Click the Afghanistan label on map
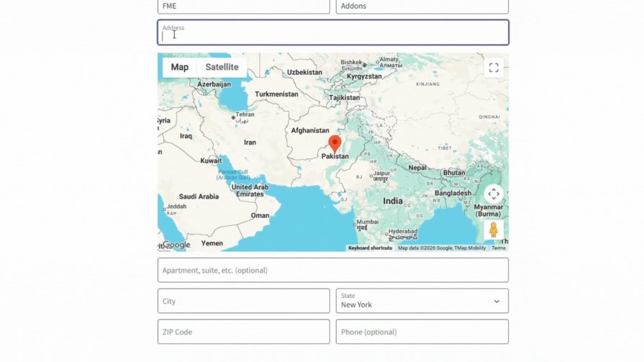644x362 pixels. tap(310, 131)
